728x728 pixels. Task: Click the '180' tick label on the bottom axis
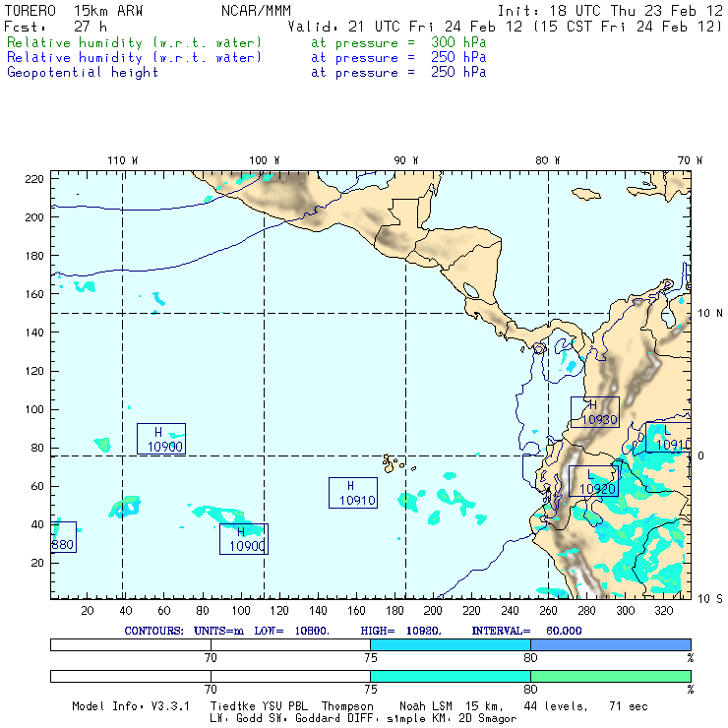tap(394, 611)
